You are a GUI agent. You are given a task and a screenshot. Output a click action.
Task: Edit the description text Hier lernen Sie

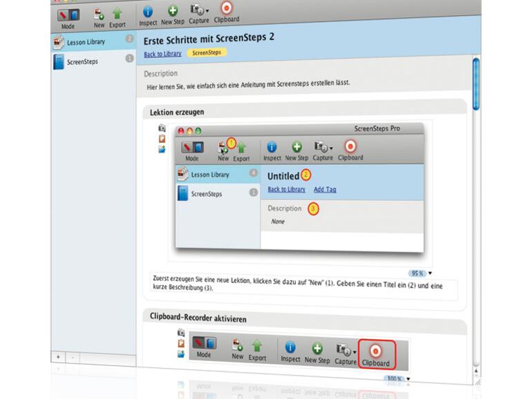click(x=248, y=85)
